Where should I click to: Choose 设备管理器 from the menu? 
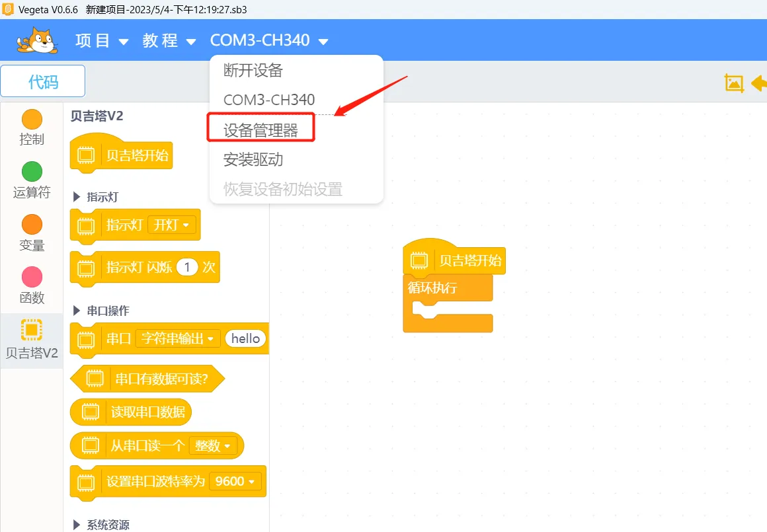tap(261, 130)
